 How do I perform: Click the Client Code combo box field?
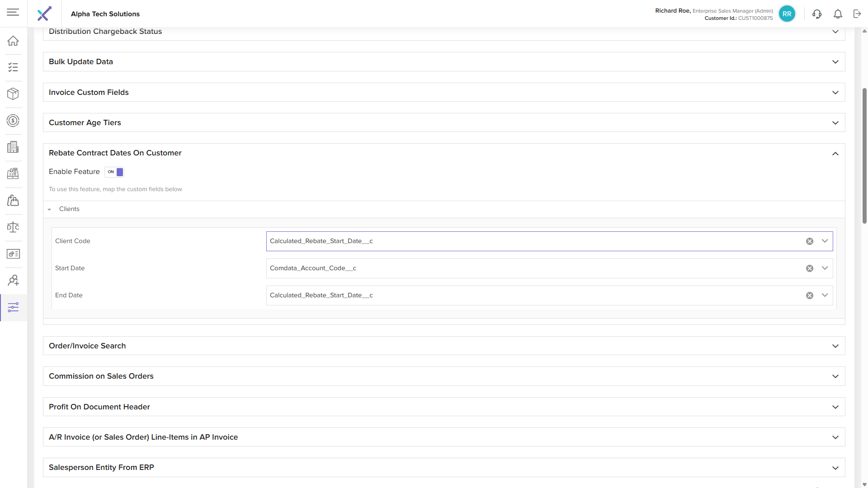(533, 241)
